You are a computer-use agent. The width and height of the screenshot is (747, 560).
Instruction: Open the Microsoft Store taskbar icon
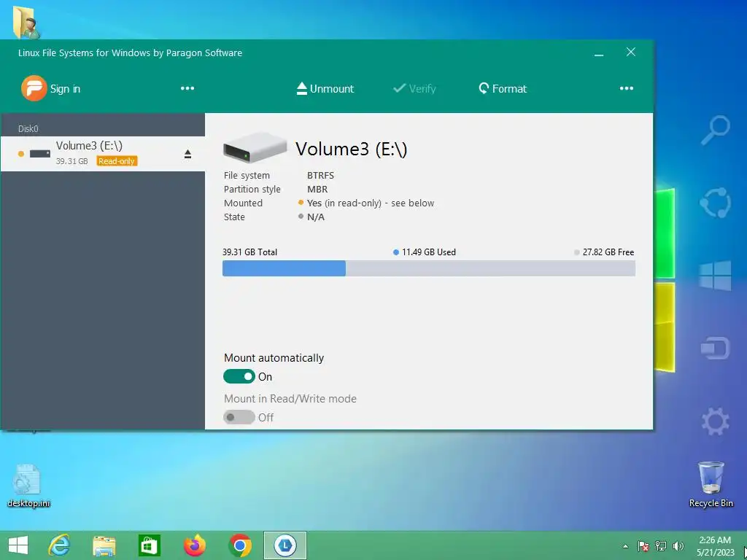pos(149,545)
